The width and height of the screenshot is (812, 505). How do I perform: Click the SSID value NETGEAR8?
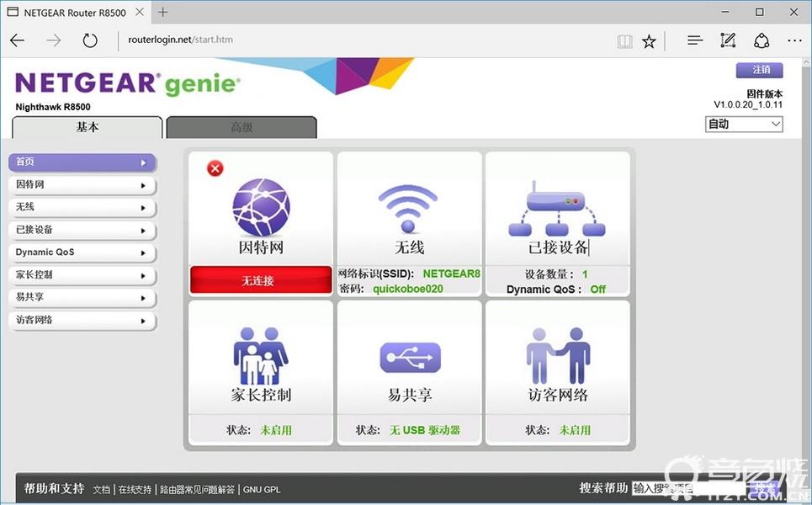click(452, 274)
